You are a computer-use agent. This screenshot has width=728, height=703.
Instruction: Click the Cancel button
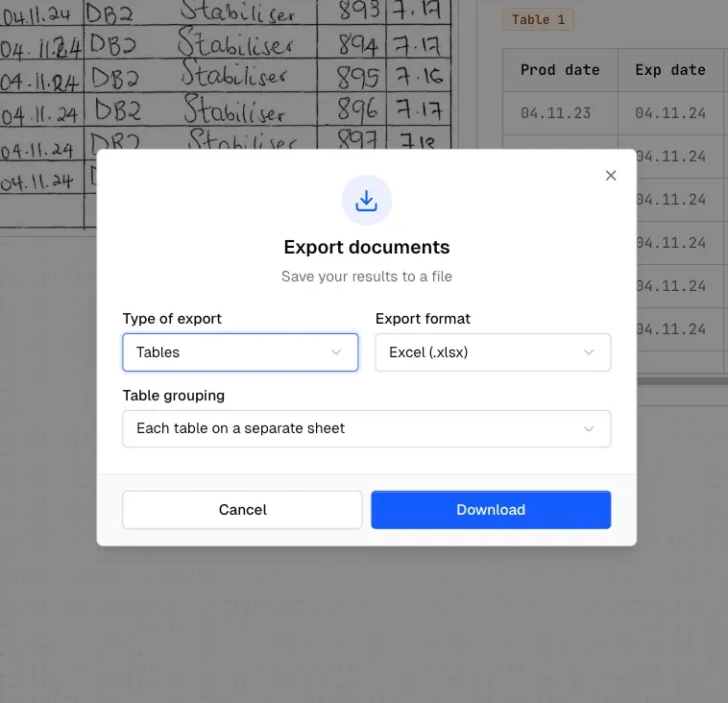click(x=242, y=510)
